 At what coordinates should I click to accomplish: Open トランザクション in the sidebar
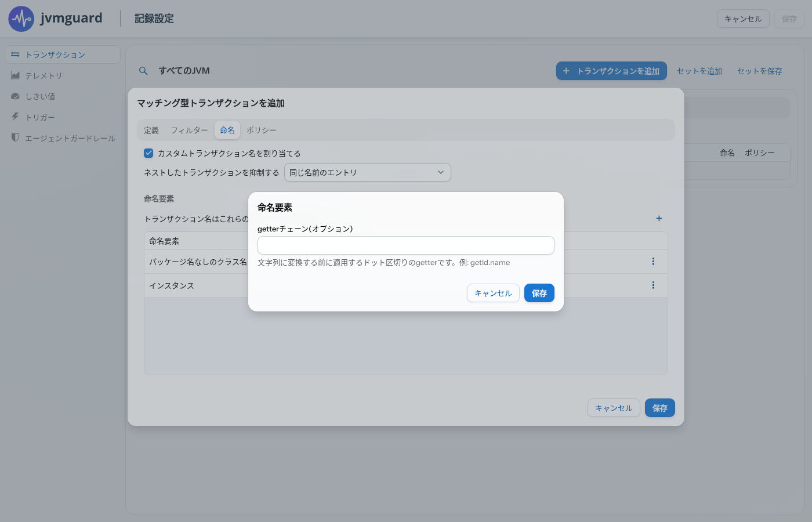click(x=63, y=55)
